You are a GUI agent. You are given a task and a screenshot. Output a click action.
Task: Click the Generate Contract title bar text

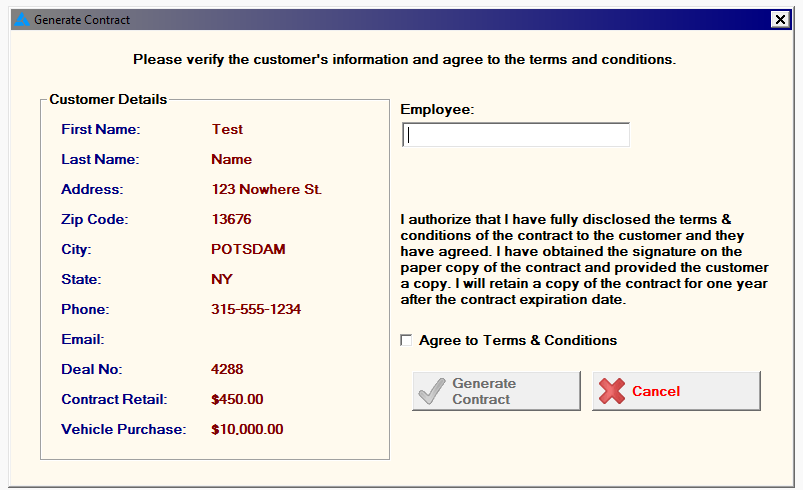click(82, 20)
